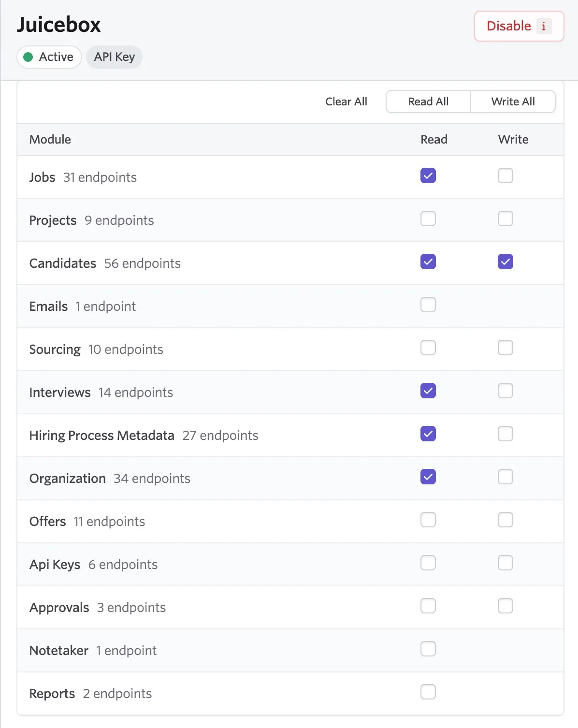The width and height of the screenshot is (578, 728).
Task: Click the Juicebox title
Action: (59, 25)
